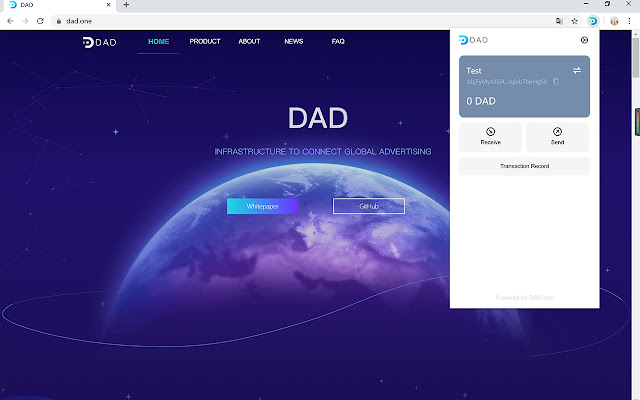Open the PRODUCT nav item
Image resolution: width=640 pixels, height=400 pixels.
(x=205, y=42)
